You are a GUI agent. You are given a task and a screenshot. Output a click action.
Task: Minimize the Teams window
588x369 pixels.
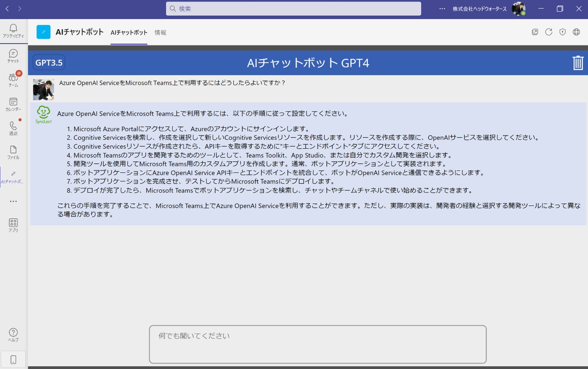[541, 9]
